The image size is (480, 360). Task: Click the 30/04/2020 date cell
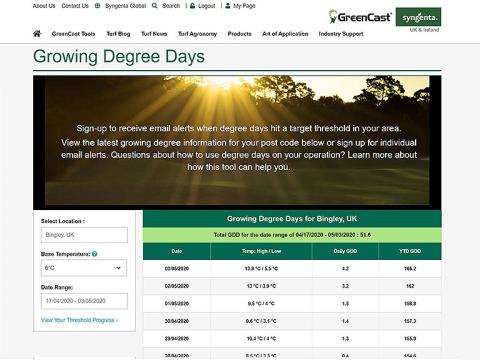[x=177, y=321]
